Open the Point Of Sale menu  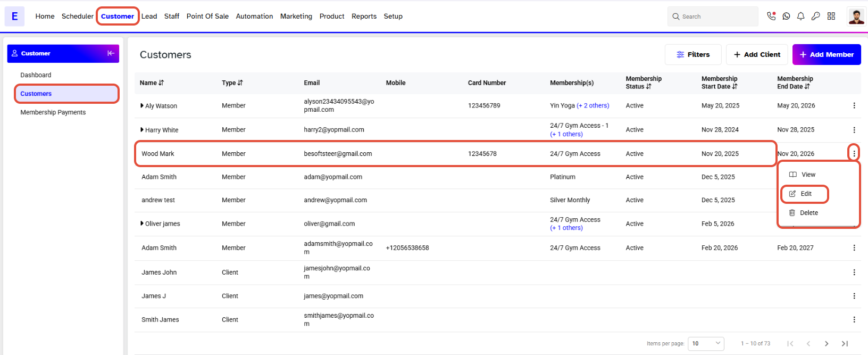coord(207,16)
